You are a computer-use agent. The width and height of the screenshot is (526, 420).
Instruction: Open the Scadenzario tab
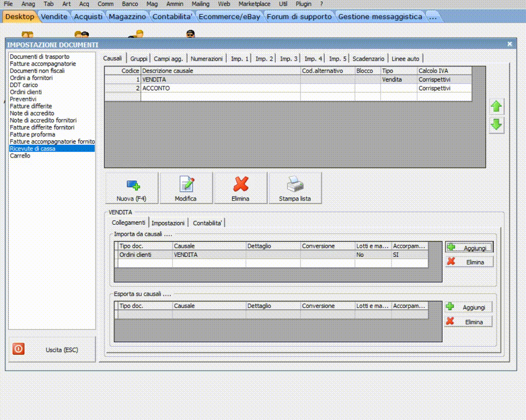pos(368,59)
